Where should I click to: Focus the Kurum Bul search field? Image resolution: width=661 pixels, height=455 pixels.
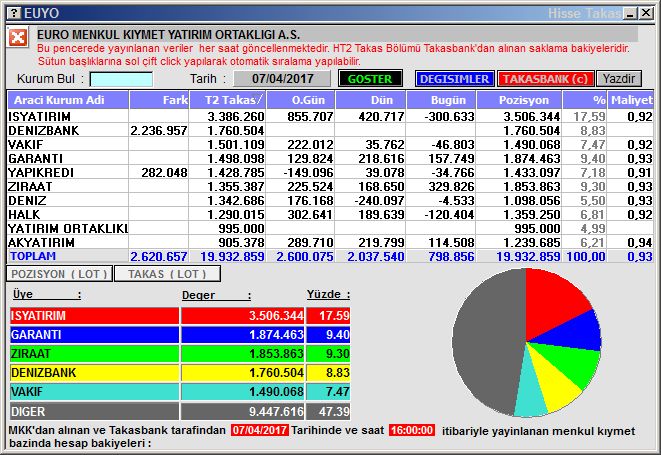tap(121, 79)
